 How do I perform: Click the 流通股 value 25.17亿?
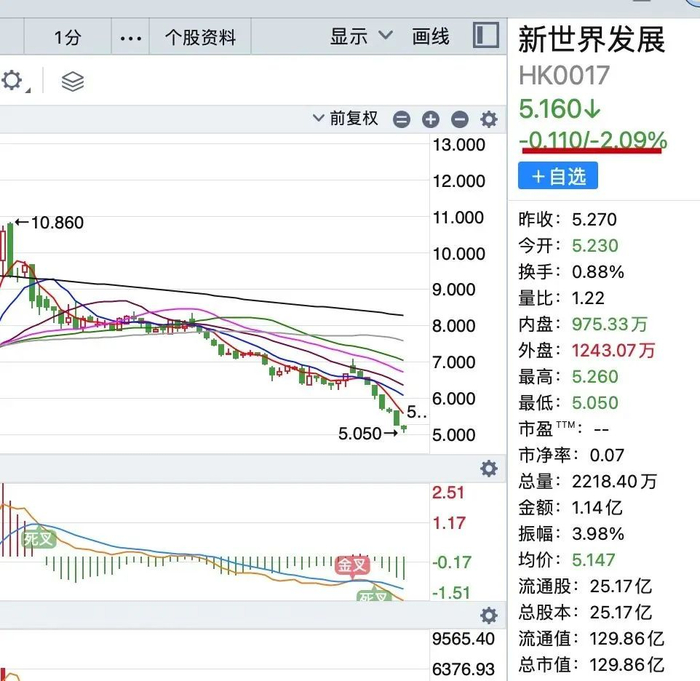621,586
